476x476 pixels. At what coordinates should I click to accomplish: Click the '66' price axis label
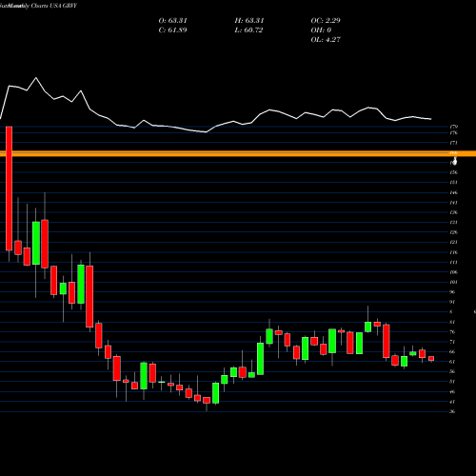point(452,351)
